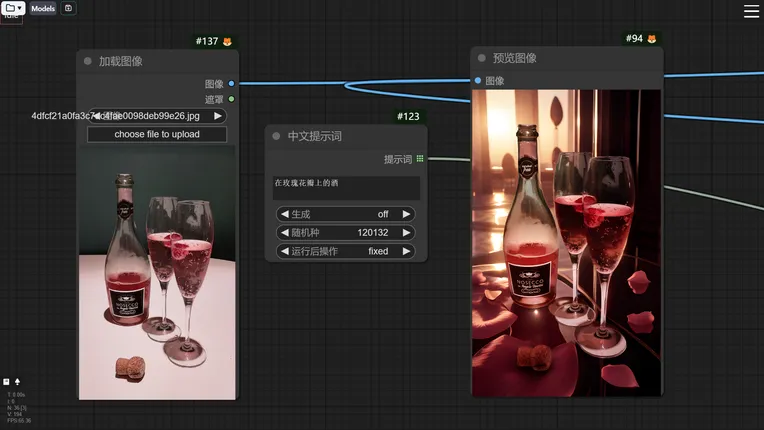
Task: Open the hamburger menu at top right
Action: tap(751, 11)
